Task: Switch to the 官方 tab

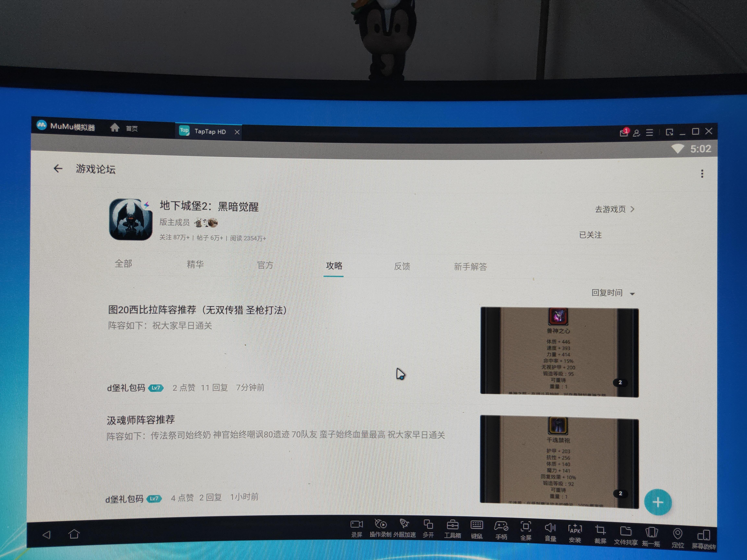Action: pos(265,265)
